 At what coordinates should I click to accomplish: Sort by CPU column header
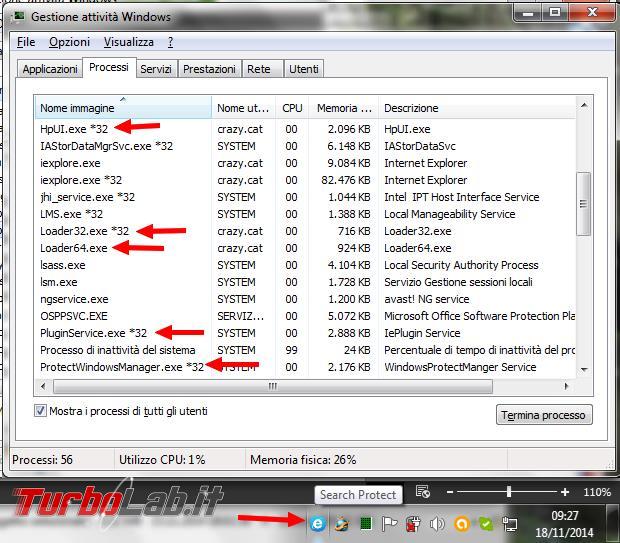click(x=292, y=108)
